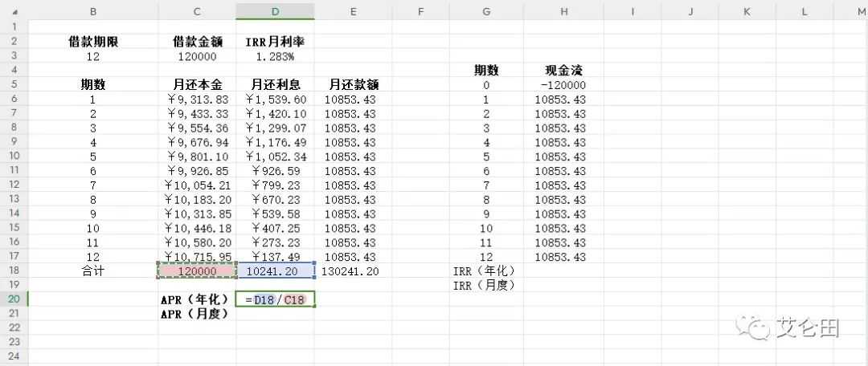Select the cell showing 130241.20
The image size is (868, 366).
point(350,271)
